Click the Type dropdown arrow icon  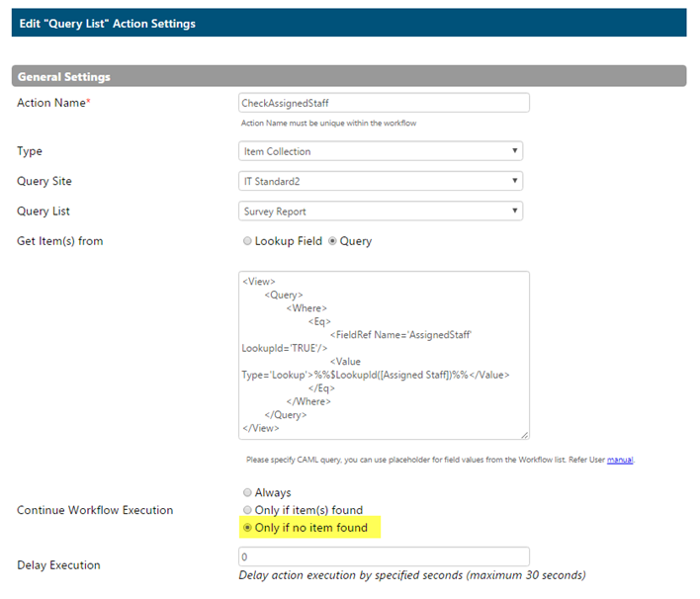coord(515,151)
